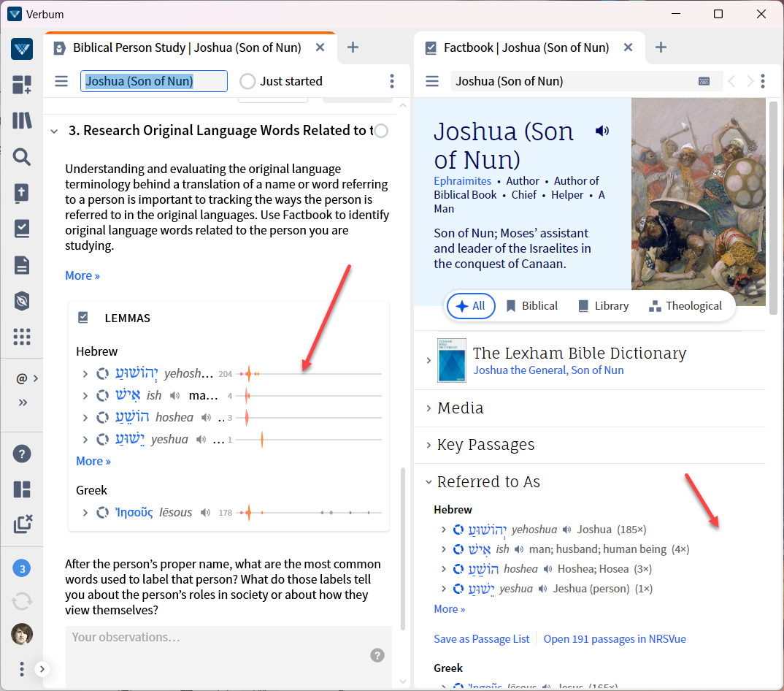This screenshot has height=691, width=784.
Task: Click the sync refresh icon
Action: click(x=22, y=601)
